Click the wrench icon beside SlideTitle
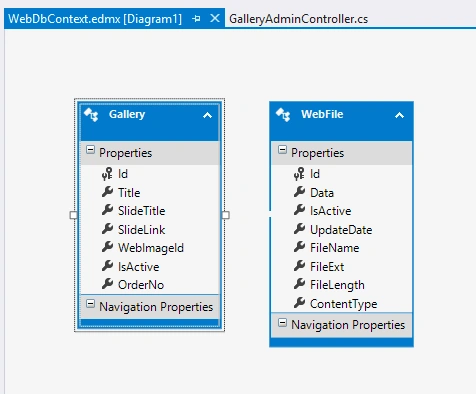The image size is (476, 394). coord(107,210)
